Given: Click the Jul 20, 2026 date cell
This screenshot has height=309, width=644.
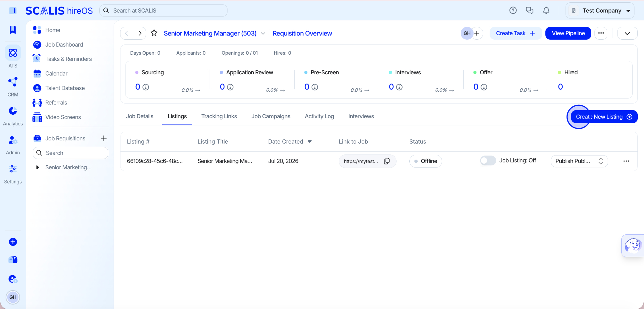Looking at the screenshot, I should pyautogui.click(x=283, y=161).
